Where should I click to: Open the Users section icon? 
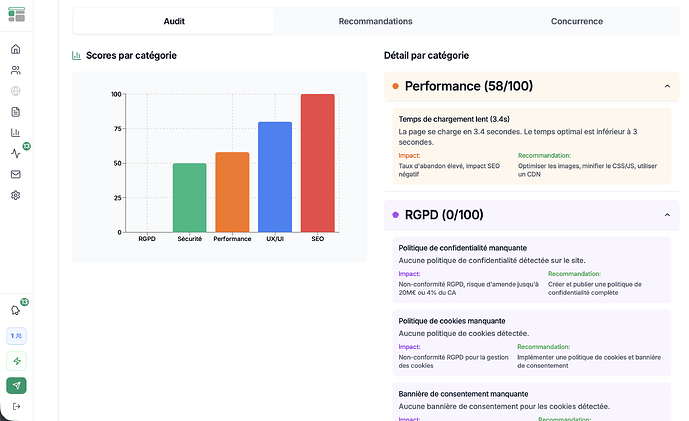pyautogui.click(x=16, y=70)
